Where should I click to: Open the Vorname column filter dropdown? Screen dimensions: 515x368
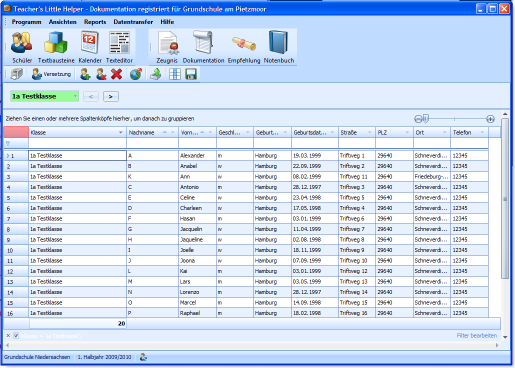pos(210,132)
